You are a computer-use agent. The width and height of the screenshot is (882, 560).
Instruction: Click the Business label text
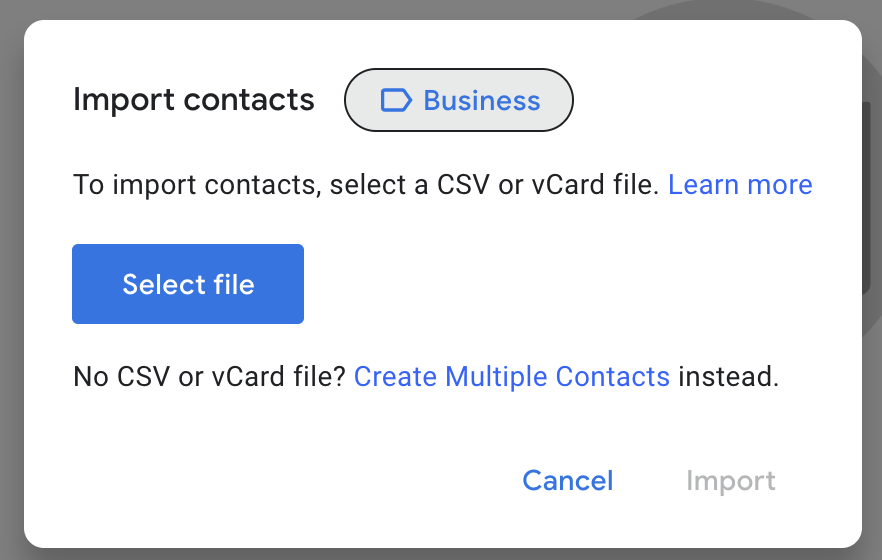[482, 101]
